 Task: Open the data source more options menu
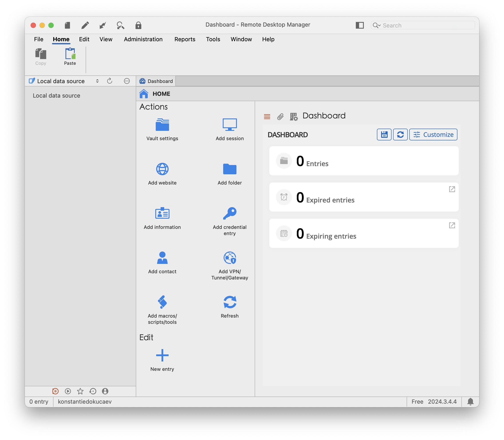(127, 81)
